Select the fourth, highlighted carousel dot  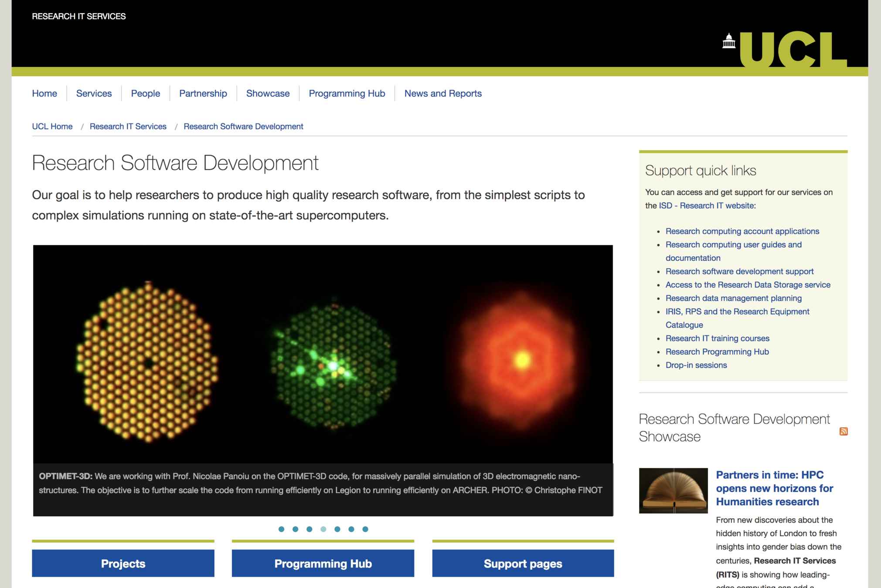323,529
